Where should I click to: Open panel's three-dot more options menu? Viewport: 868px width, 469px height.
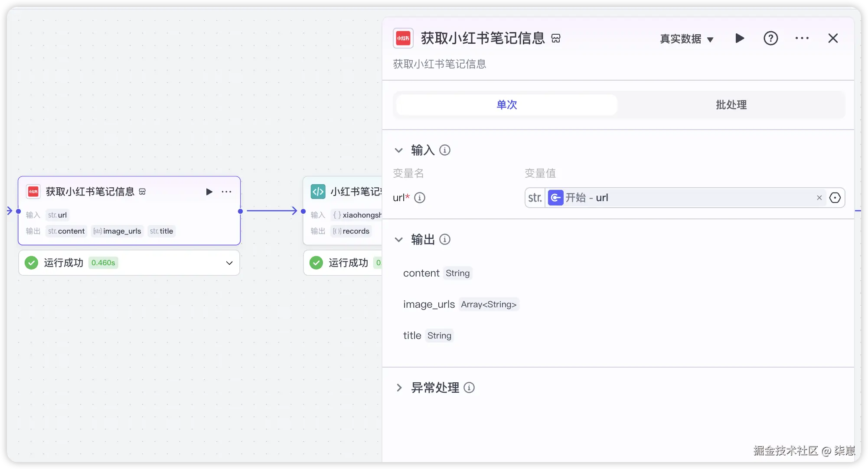tap(802, 38)
